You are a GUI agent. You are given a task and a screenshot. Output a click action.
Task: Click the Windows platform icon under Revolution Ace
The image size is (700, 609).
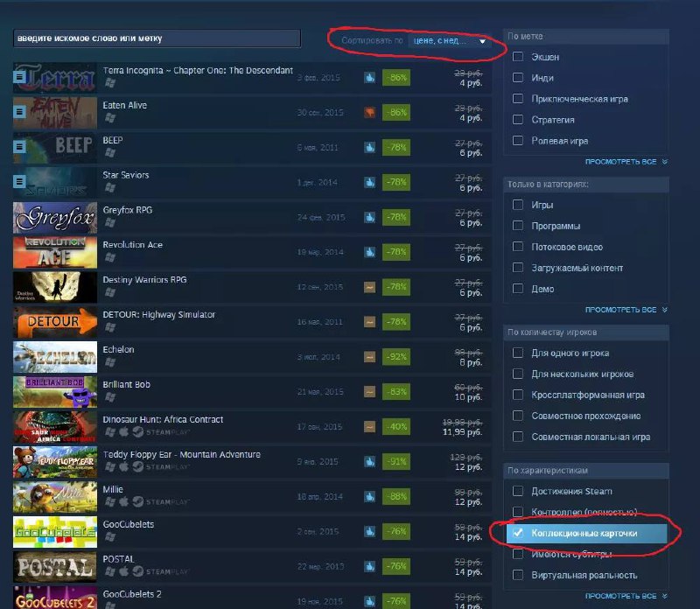pyautogui.click(x=110, y=257)
